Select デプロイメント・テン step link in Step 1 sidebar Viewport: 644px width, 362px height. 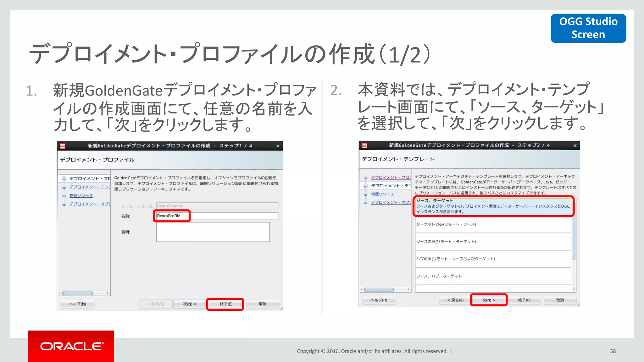pyautogui.click(x=90, y=187)
